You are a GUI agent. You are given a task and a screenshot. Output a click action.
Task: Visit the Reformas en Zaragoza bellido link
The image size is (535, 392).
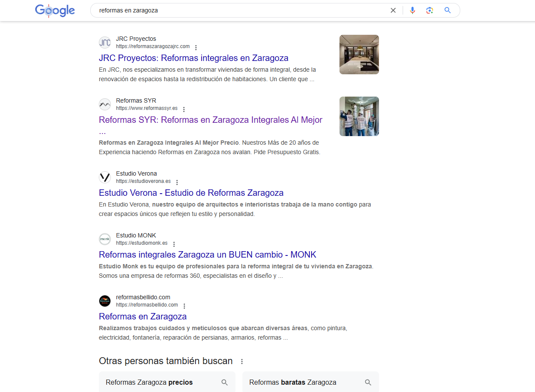pos(143,316)
